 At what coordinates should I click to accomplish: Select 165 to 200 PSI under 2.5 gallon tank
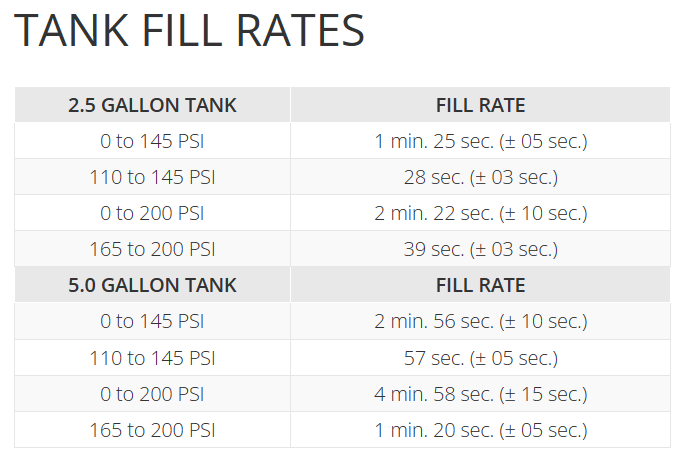coord(152,249)
